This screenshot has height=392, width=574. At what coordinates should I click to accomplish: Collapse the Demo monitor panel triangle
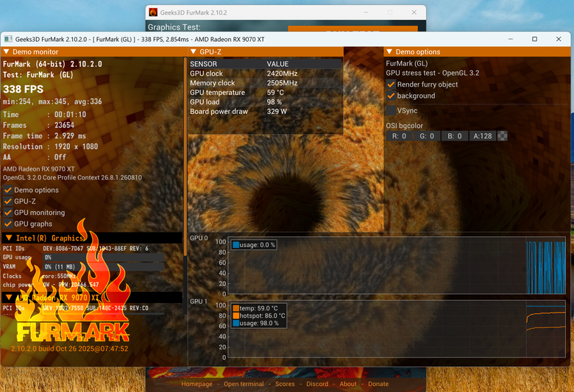(6, 51)
